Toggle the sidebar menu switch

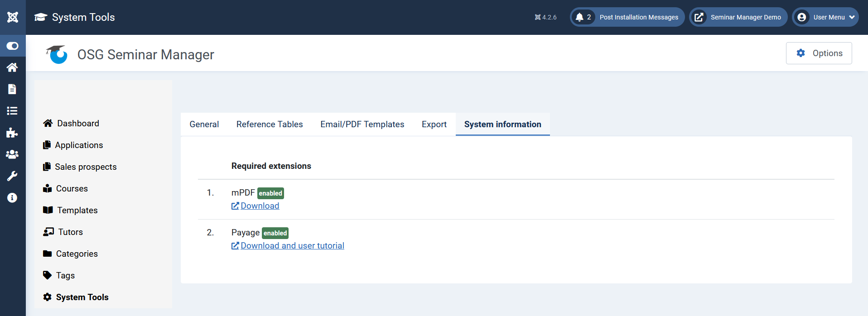(x=13, y=46)
